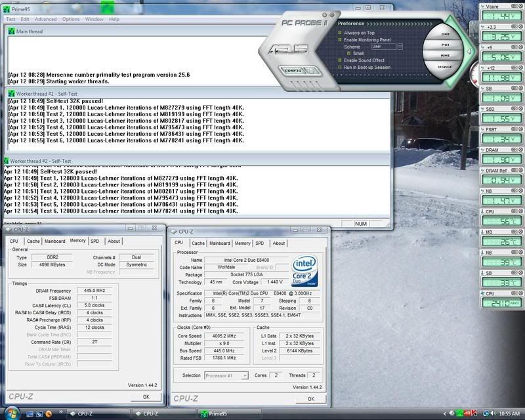The image size is (525, 420).
Task: Open About tab in processor CPU-Z window
Action: (x=278, y=243)
